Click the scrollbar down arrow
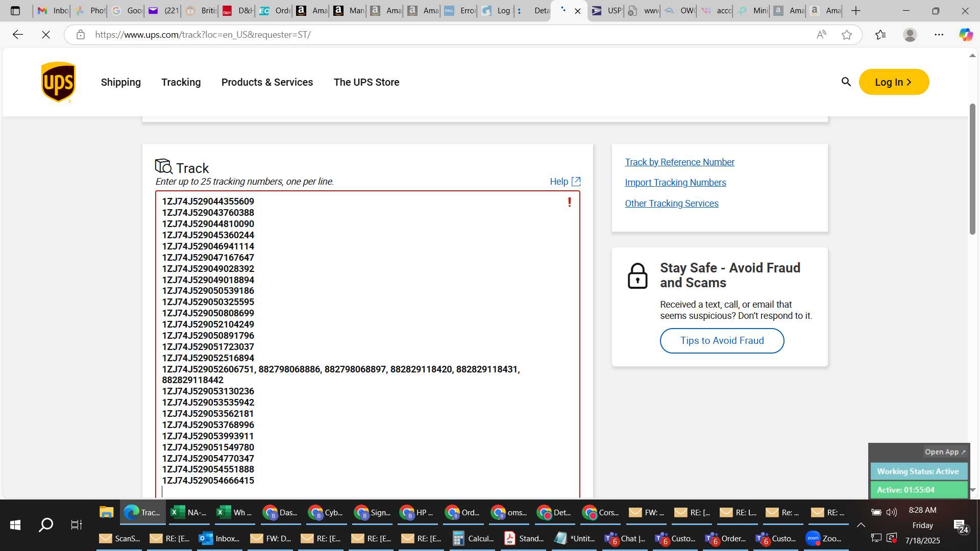 point(972,490)
